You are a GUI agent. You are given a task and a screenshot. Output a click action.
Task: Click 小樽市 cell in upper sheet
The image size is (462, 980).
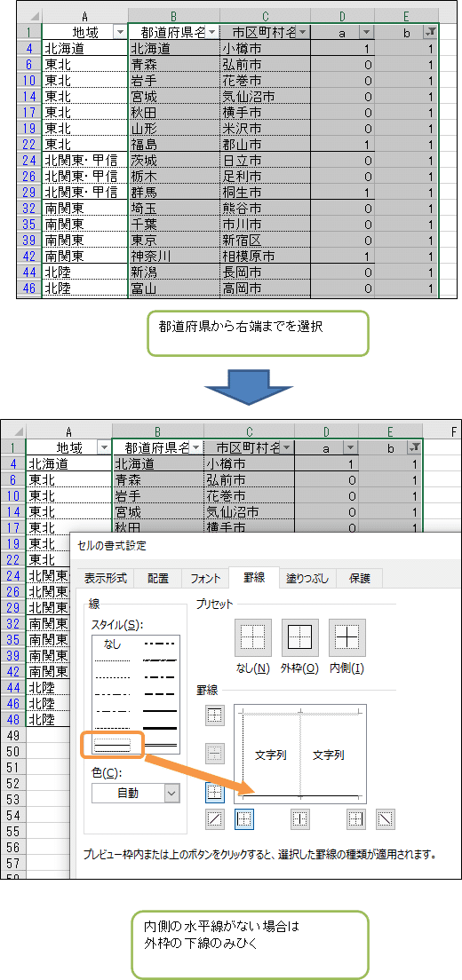tap(265, 48)
